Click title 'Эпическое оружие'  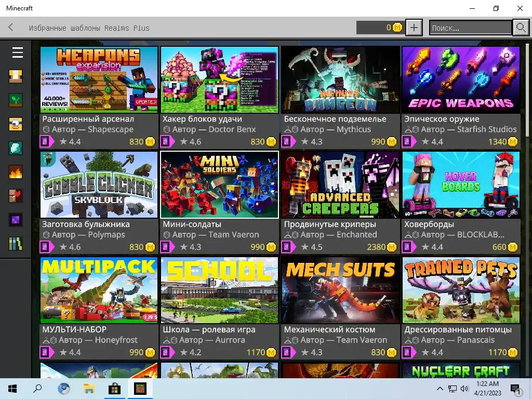(x=442, y=119)
